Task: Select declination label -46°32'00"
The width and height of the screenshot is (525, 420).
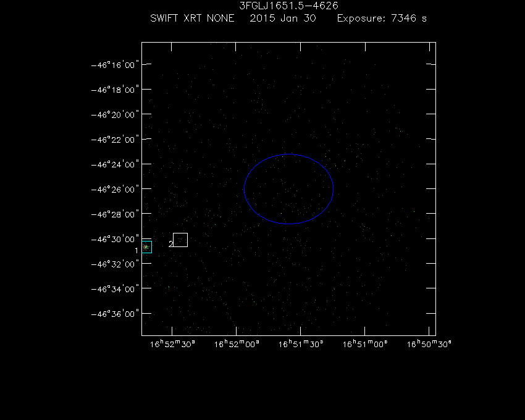Action: [x=115, y=264]
